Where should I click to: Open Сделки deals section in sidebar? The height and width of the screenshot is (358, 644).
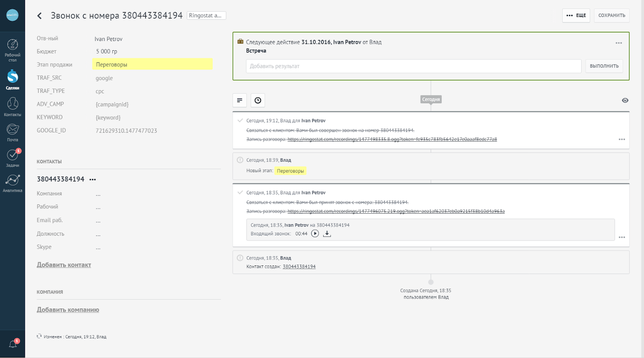[12, 79]
